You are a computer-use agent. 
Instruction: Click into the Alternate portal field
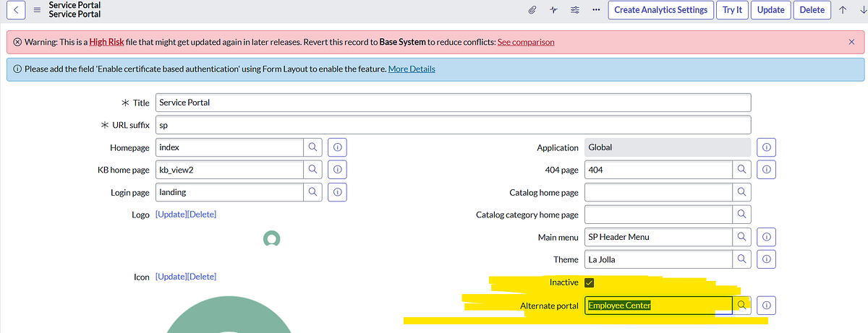coord(658,306)
